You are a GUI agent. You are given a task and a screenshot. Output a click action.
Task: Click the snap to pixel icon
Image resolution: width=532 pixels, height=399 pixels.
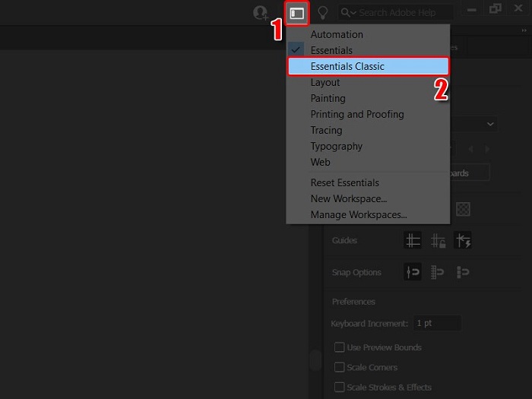463,272
